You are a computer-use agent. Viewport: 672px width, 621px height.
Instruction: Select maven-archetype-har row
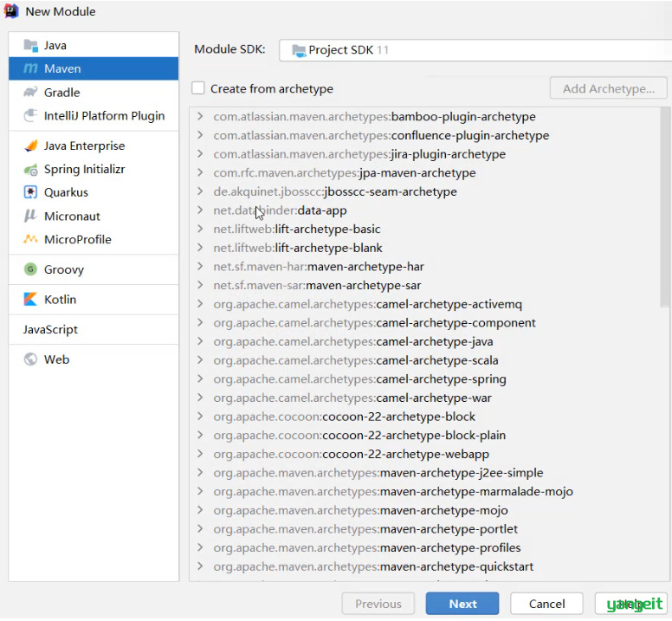pyautogui.click(x=424, y=267)
